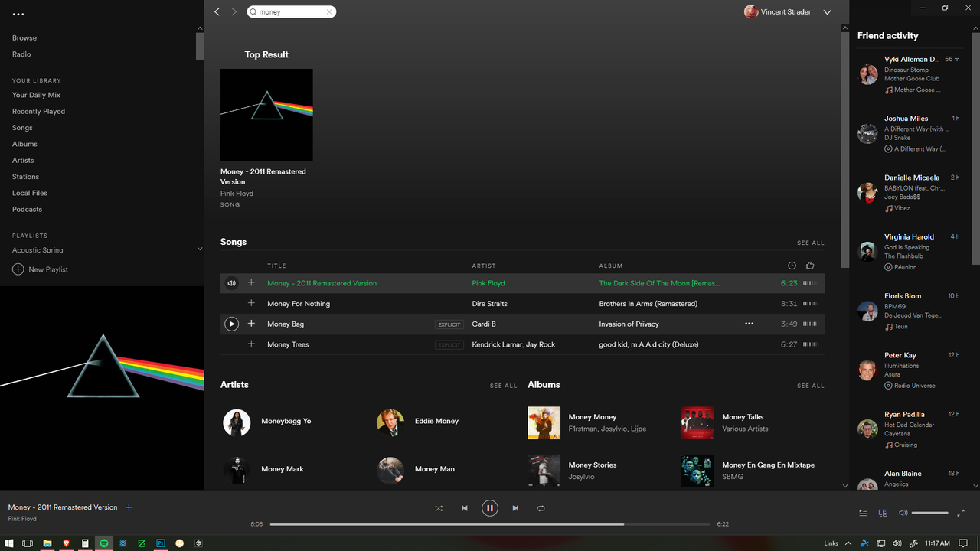
Task: Open the options menu for Money Bag
Action: 749,324
